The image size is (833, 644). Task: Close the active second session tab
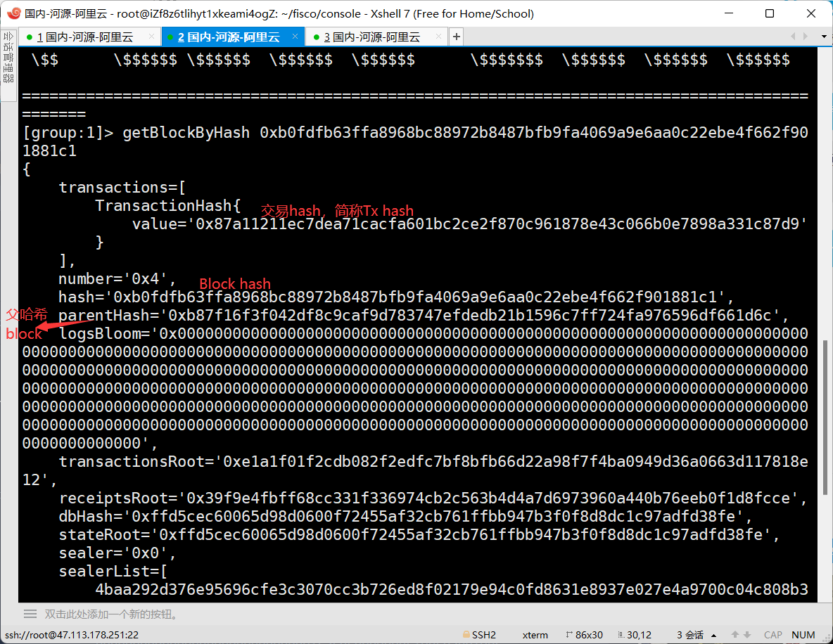pos(295,37)
